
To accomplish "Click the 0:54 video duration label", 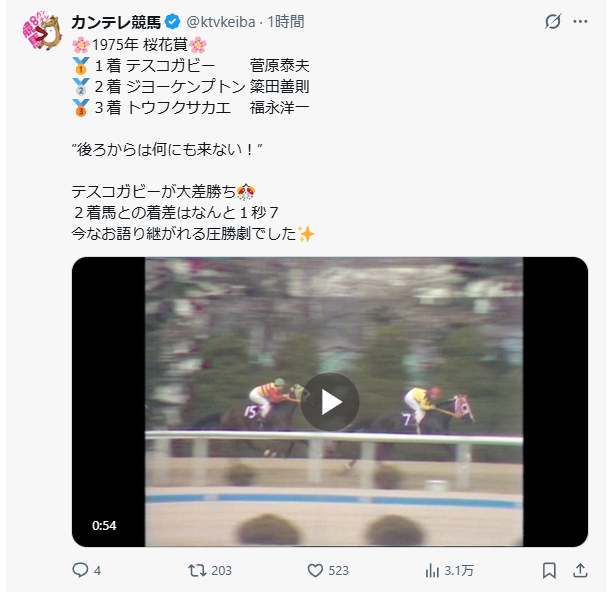I will pos(104,525).
